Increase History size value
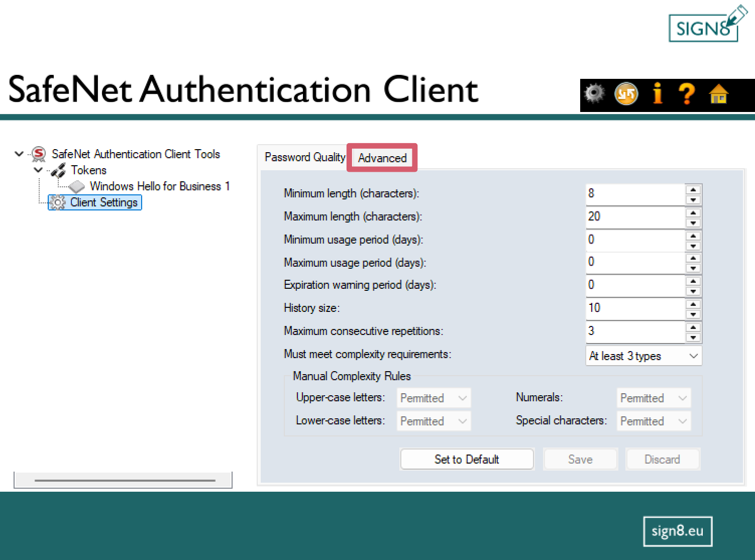This screenshot has width=755, height=560. (x=693, y=304)
